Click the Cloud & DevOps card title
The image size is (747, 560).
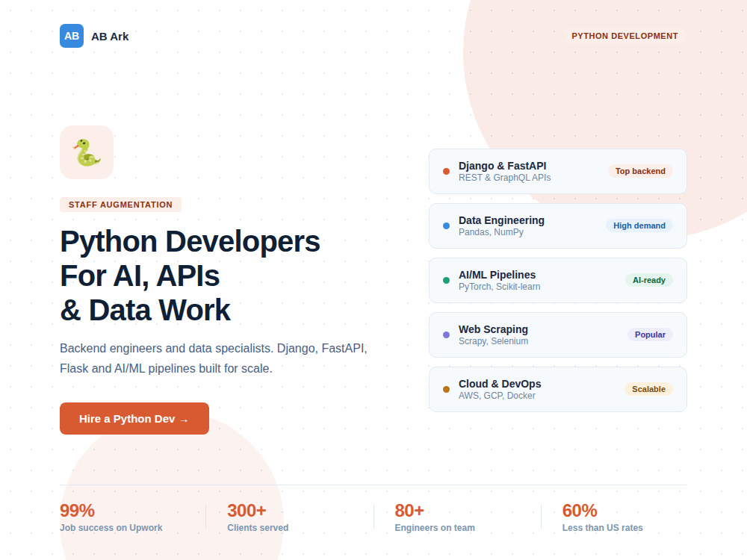click(x=500, y=384)
